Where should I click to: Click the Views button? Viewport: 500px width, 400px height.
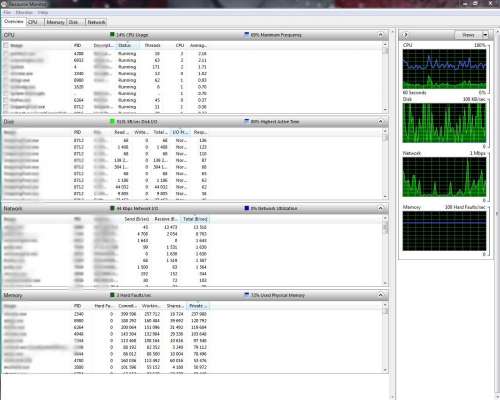coord(469,35)
